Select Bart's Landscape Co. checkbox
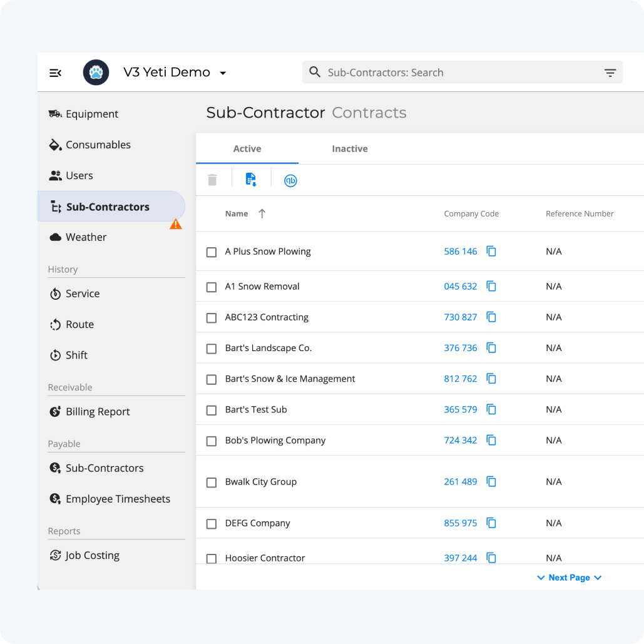Image resolution: width=644 pixels, height=644 pixels. pyautogui.click(x=212, y=348)
